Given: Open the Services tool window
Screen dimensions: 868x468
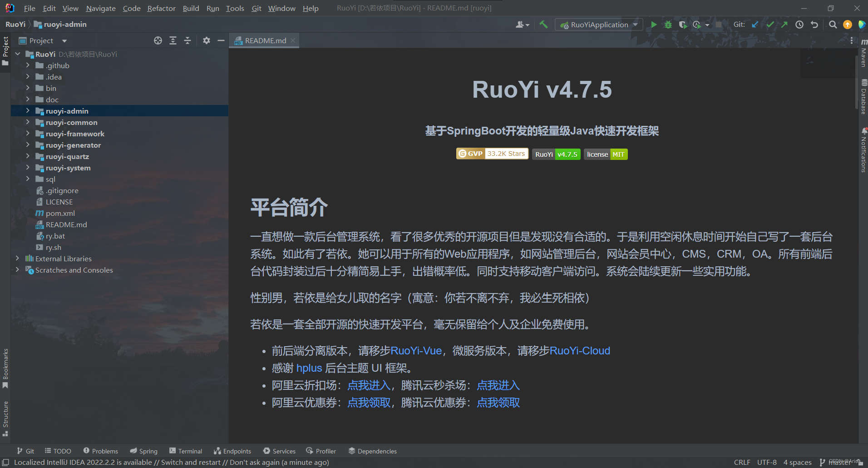Looking at the screenshot, I should coord(280,451).
